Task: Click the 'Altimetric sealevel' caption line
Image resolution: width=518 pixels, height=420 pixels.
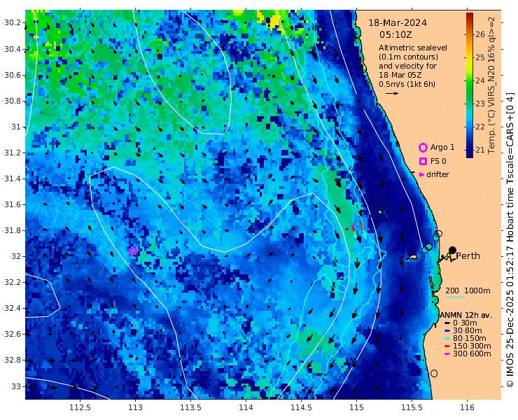Action: coord(413,48)
